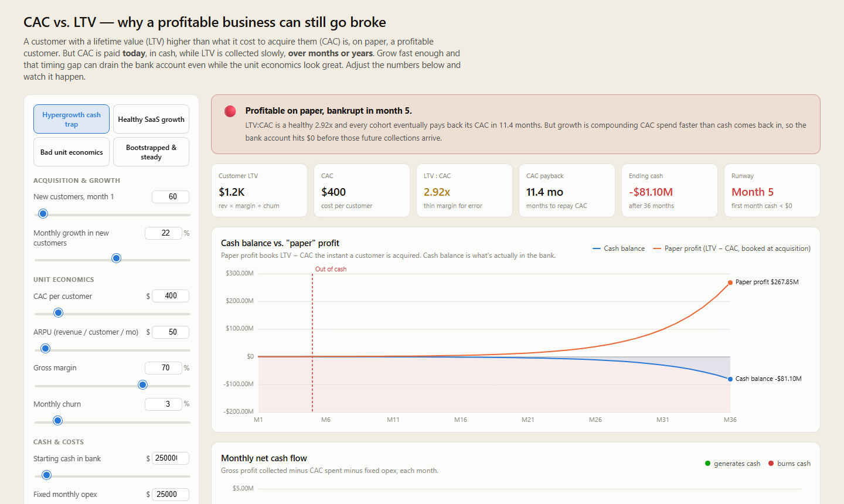844x504 pixels.
Task: Choose the Healthy SaaS growth preset
Action: click(151, 119)
